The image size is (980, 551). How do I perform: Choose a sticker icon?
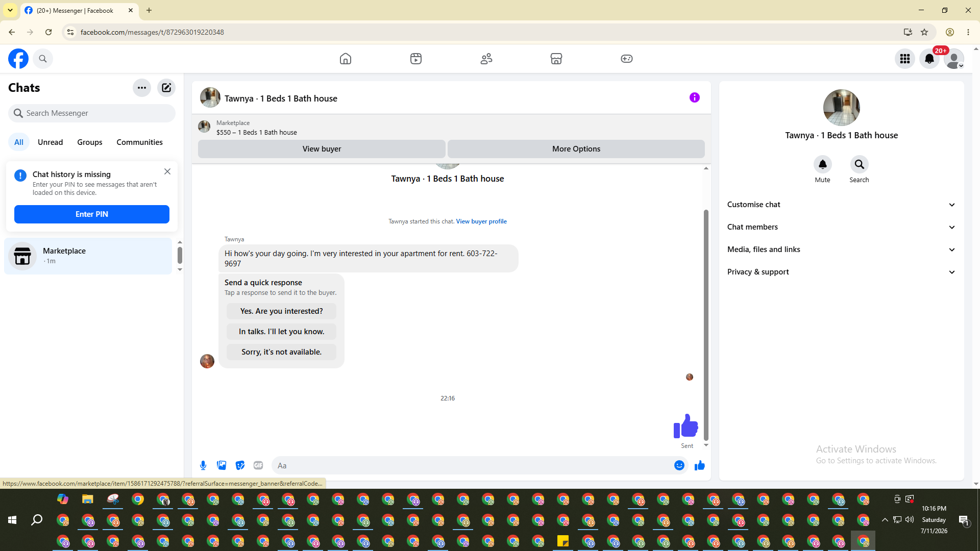[x=240, y=465]
